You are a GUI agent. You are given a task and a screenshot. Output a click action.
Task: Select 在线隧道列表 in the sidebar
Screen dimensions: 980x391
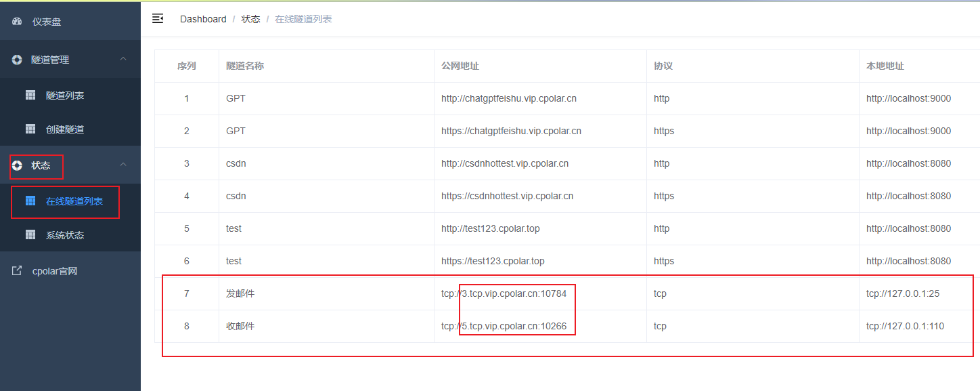click(x=70, y=201)
